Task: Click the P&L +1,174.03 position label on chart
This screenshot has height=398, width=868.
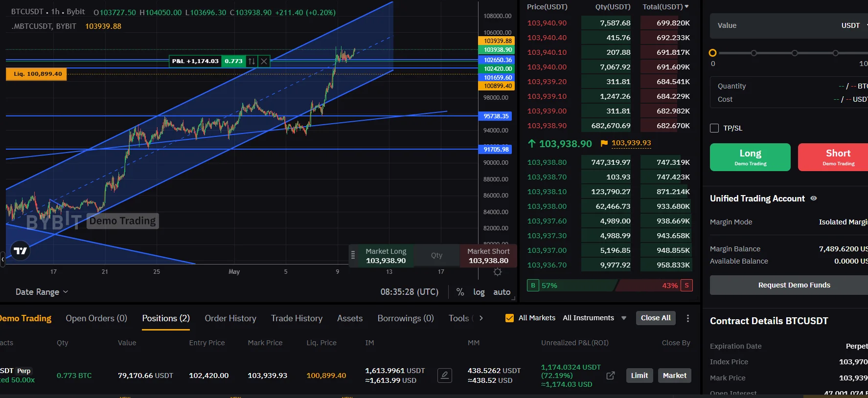Action: pos(195,61)
